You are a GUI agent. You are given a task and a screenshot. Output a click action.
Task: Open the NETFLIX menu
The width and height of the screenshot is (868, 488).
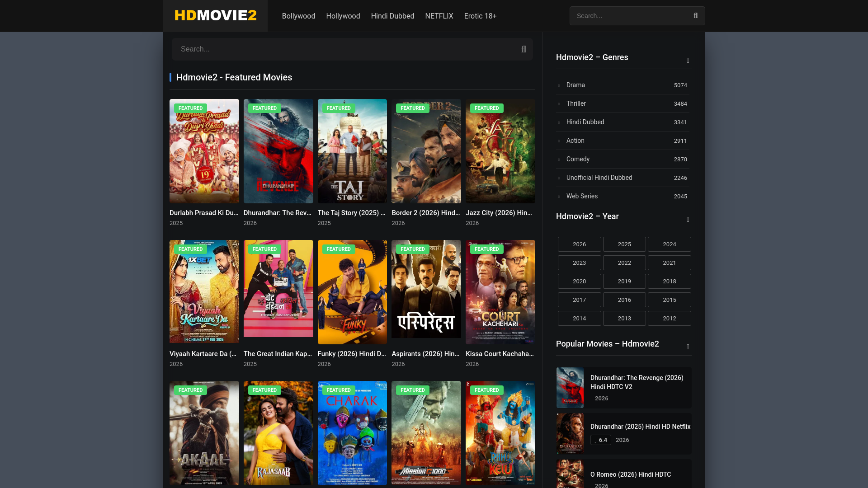click(x=439, y=16)
